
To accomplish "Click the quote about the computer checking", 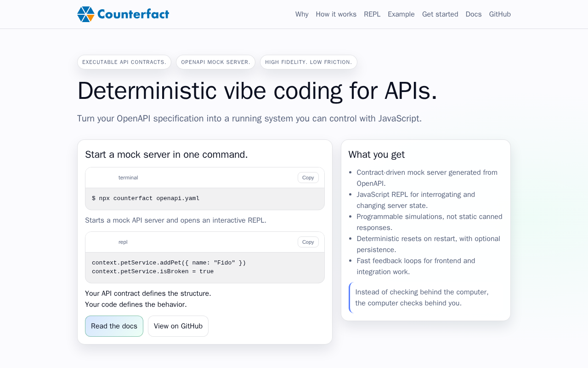I will coord(422,298).
